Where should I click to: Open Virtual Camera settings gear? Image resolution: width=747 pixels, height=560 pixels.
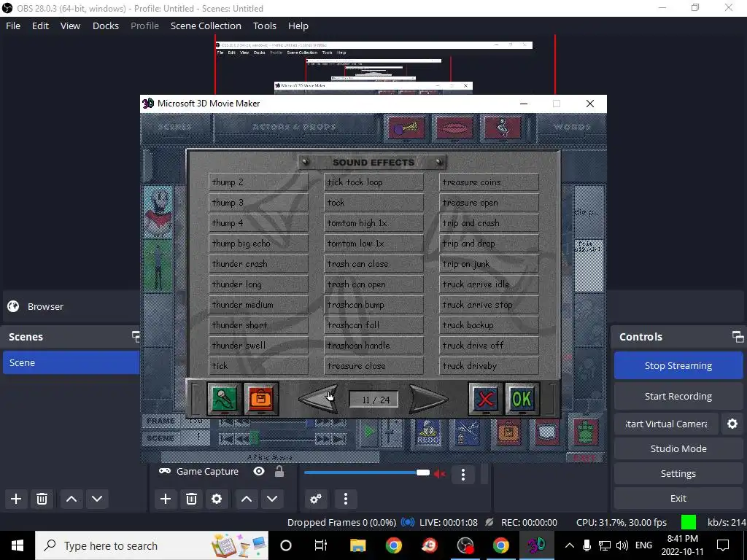pyautogui.click(x=732, y=424)
